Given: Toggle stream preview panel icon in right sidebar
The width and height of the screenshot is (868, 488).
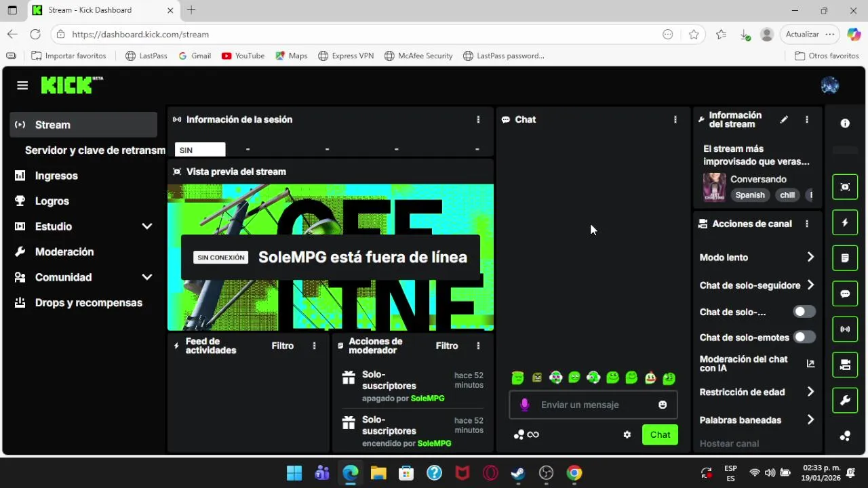Looking at the screenshot, I should 845,187.
